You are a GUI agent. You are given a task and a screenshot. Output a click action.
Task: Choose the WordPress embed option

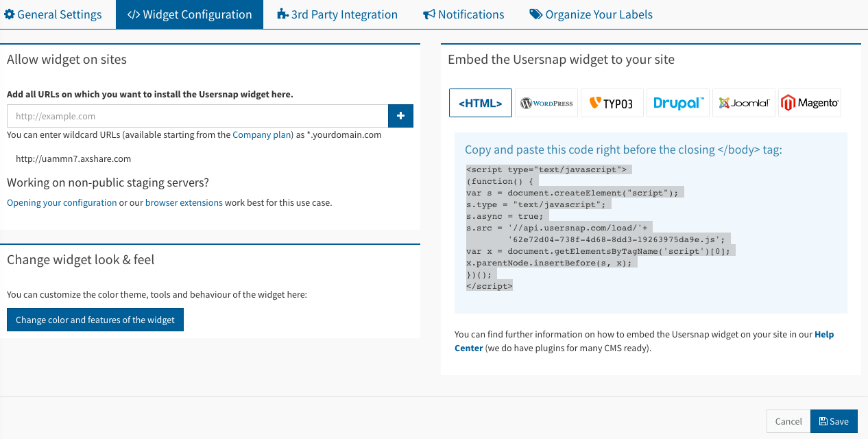(546, 103)
